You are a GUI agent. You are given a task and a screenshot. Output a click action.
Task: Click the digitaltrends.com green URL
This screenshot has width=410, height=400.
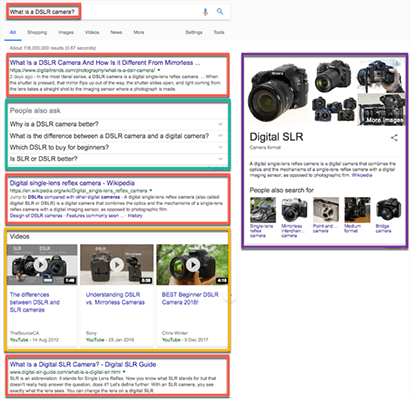click(82, 70)
